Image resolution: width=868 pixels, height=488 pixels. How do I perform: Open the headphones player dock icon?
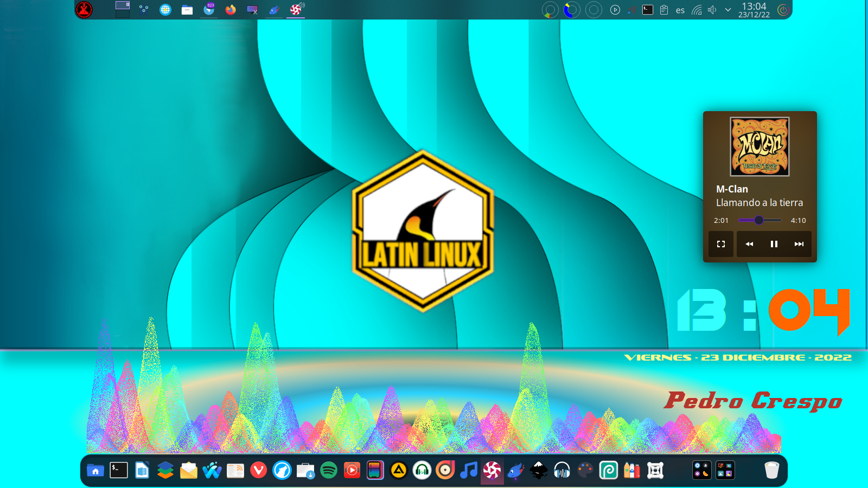click(422, 470)
